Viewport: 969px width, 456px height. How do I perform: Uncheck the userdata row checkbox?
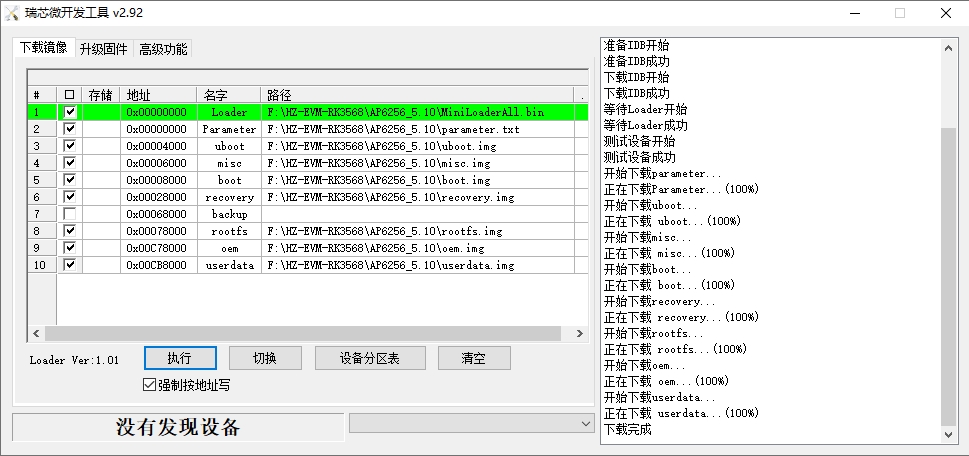coord(70,265)
